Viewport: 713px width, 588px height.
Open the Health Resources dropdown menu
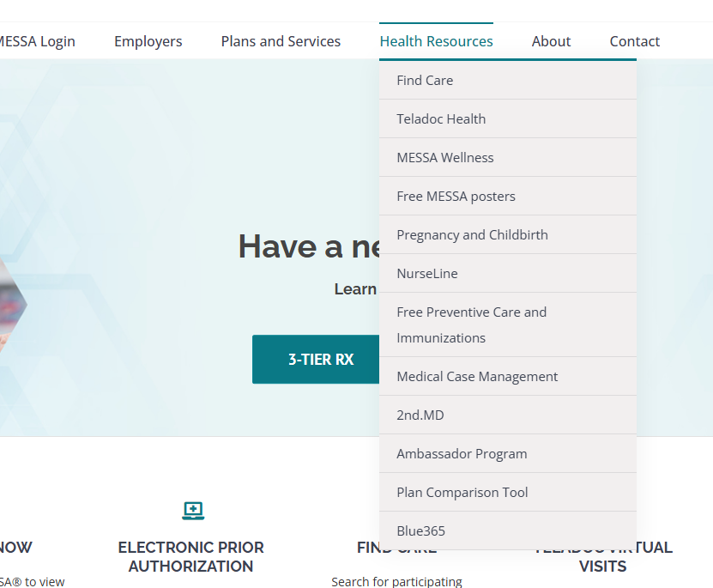pyautogui.click(x=436, y=41)
